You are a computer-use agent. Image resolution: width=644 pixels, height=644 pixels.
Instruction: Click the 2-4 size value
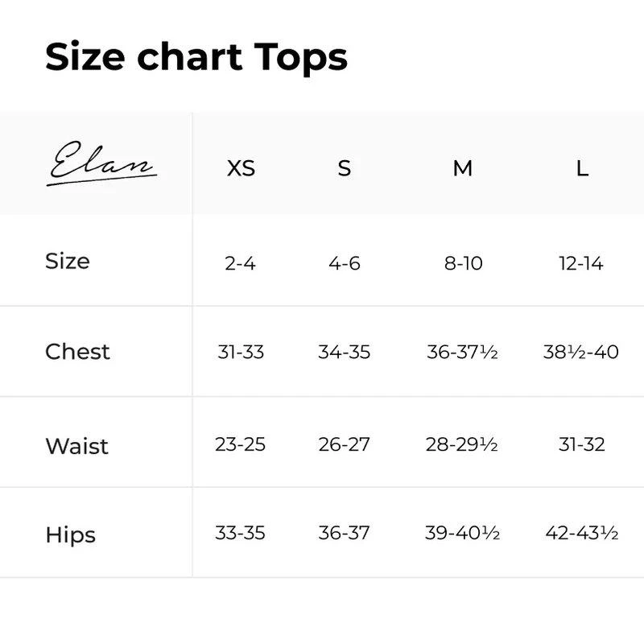point(240,263)
